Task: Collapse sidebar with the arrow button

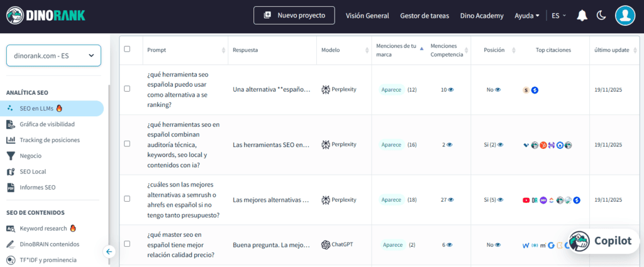Action: click(109, 251)
